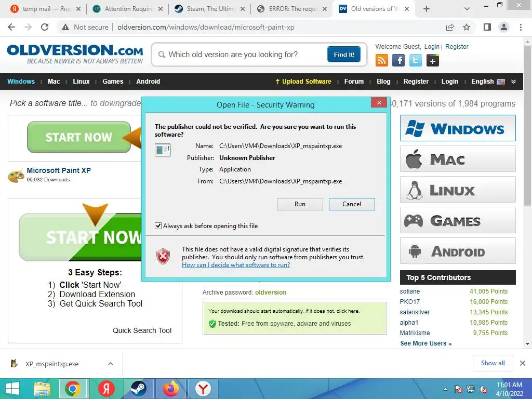Viewport: 532px width, 399px height.
Task: Click the Twitter icon
Action: coord(415,61)
